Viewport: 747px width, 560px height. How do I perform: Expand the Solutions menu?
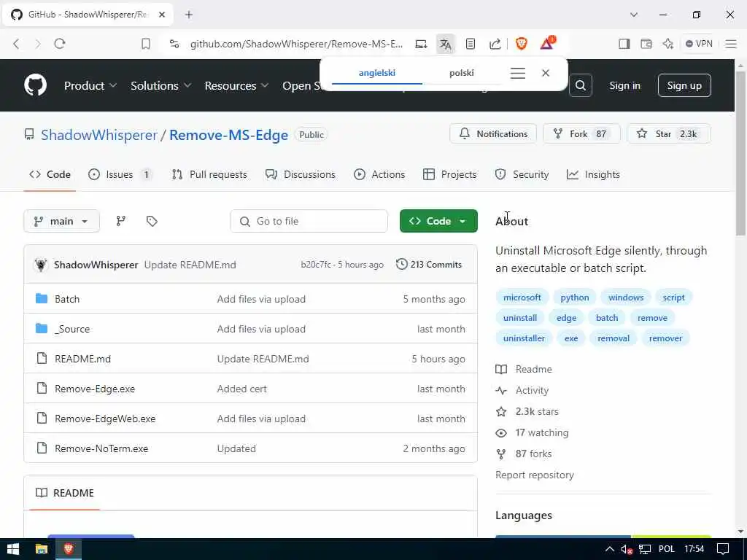[x=161, y=86]
